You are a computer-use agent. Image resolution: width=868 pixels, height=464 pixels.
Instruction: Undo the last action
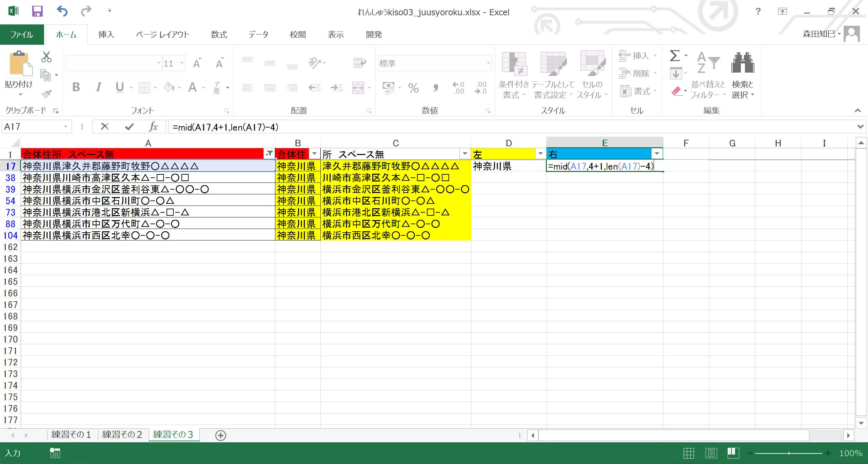[x=62, y=11]
